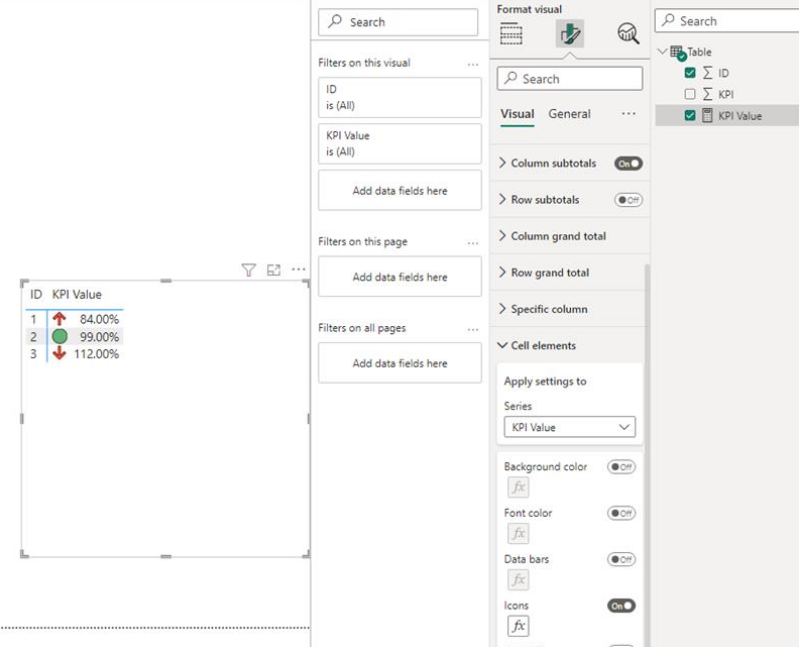Enable Background color toggle
The width and height of the screenshot is (799, 647).
621,467
